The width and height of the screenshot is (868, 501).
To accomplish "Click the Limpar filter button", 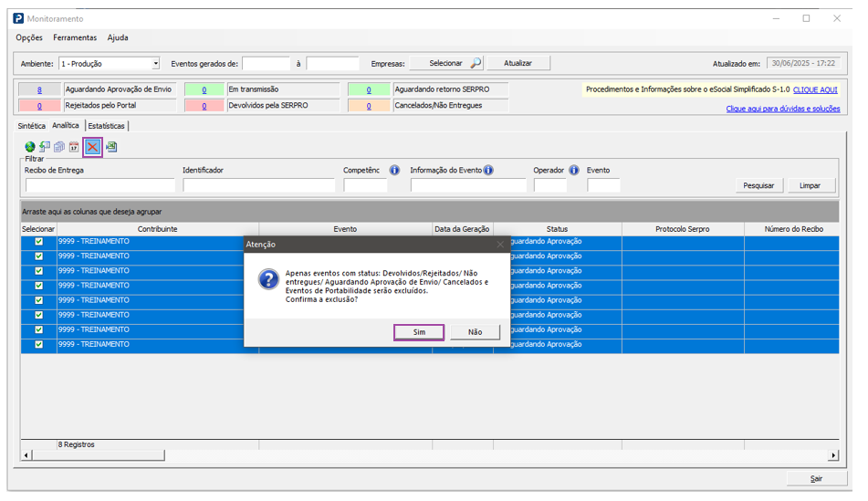I will tap(810, 185).
